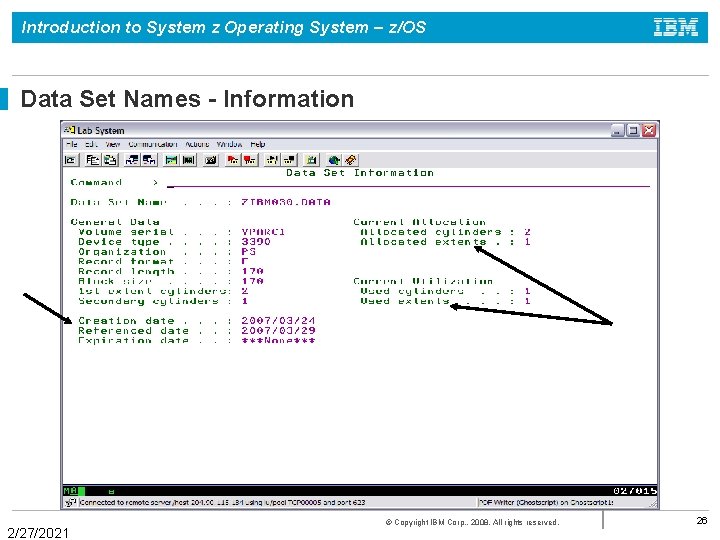The height and width of the screenshot is (540, 720).
Task: Click into the Command input line
Action: coord(408,183)
